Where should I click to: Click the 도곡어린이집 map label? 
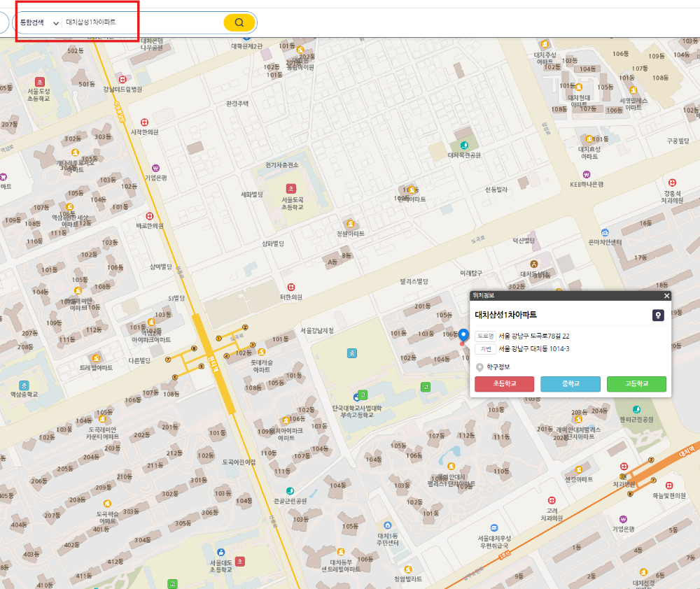point(239,462)
